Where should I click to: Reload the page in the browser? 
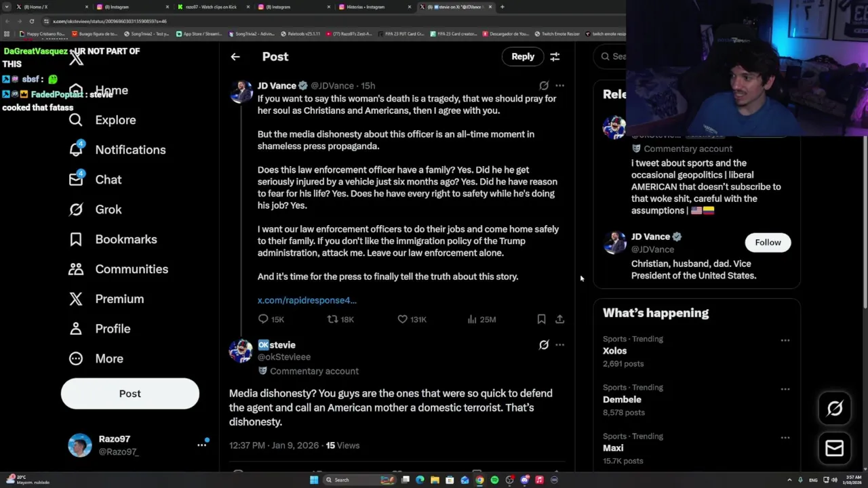(31, 21)
